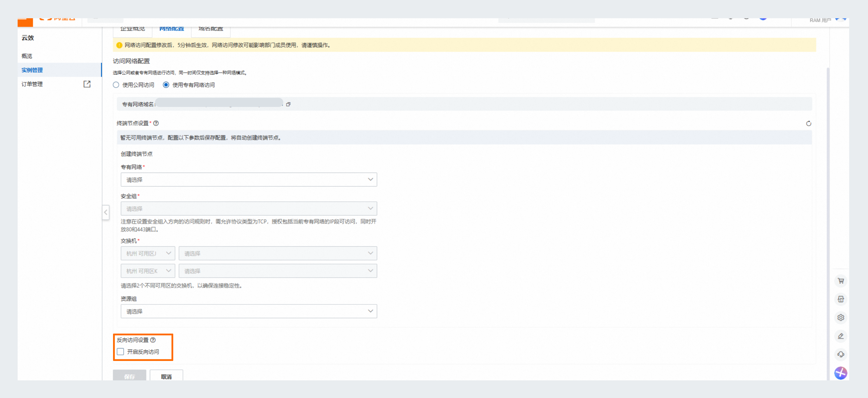Open the settings gear icon on right rail

point(841,317)
